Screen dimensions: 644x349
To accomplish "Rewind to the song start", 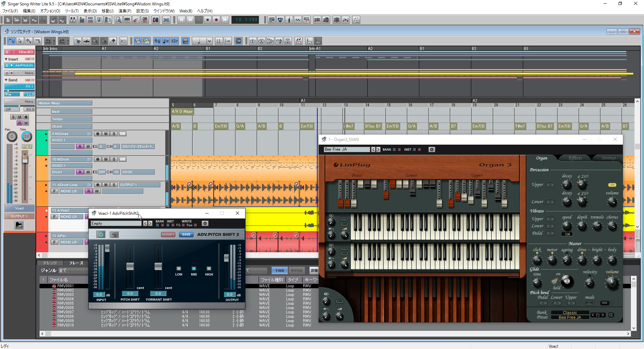I will [x=181, y=20].
